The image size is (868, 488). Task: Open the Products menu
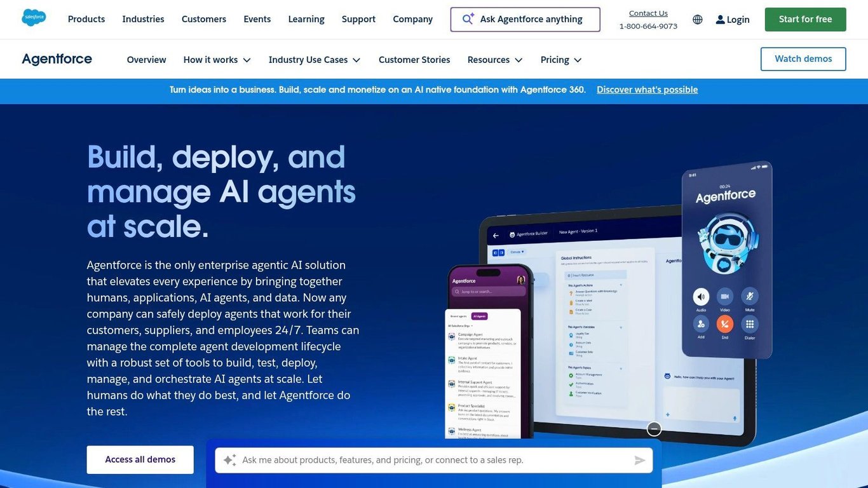point(86,19)
